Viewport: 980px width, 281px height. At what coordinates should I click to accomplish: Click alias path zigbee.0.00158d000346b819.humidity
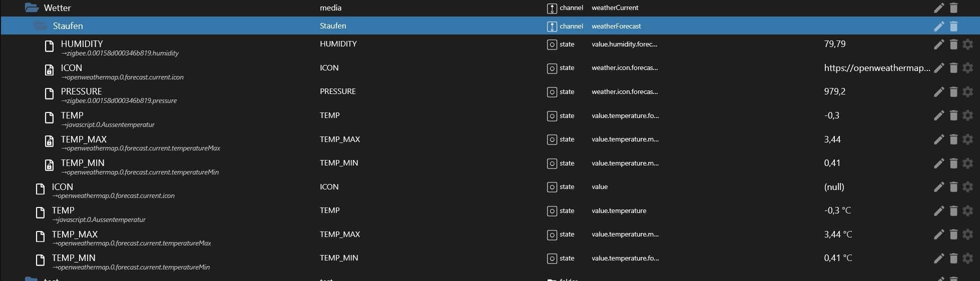pos(120,53)
